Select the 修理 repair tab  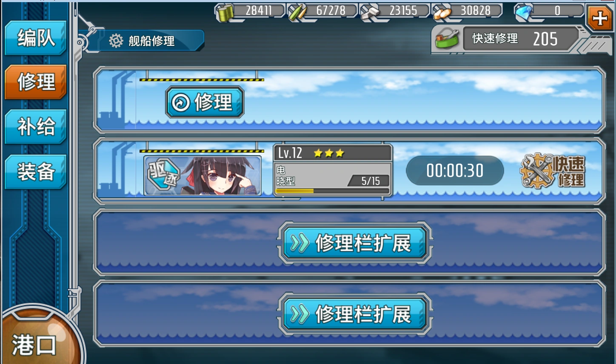36,82
